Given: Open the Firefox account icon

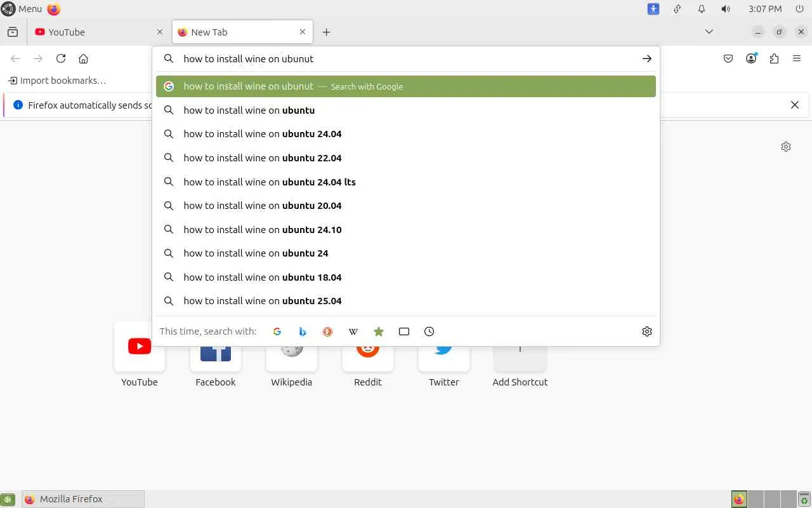Looking at the screenshot, I should [751, 58].
